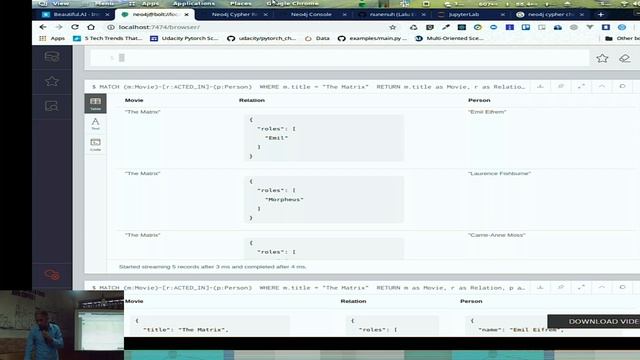Open the Documents panel in Neo4j sidebar
Image resolution: width=640 pixels, height=360 pixels.
pos(52,106)
